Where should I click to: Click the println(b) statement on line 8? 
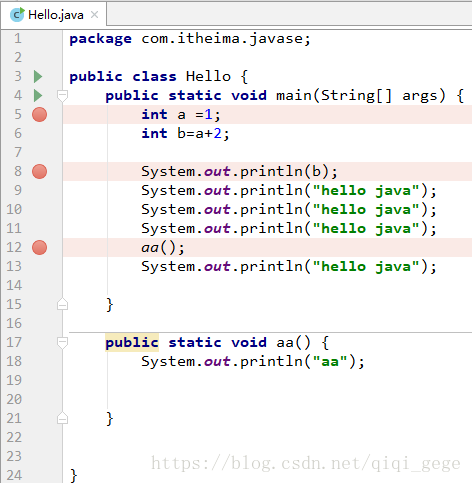pos(239,172)
